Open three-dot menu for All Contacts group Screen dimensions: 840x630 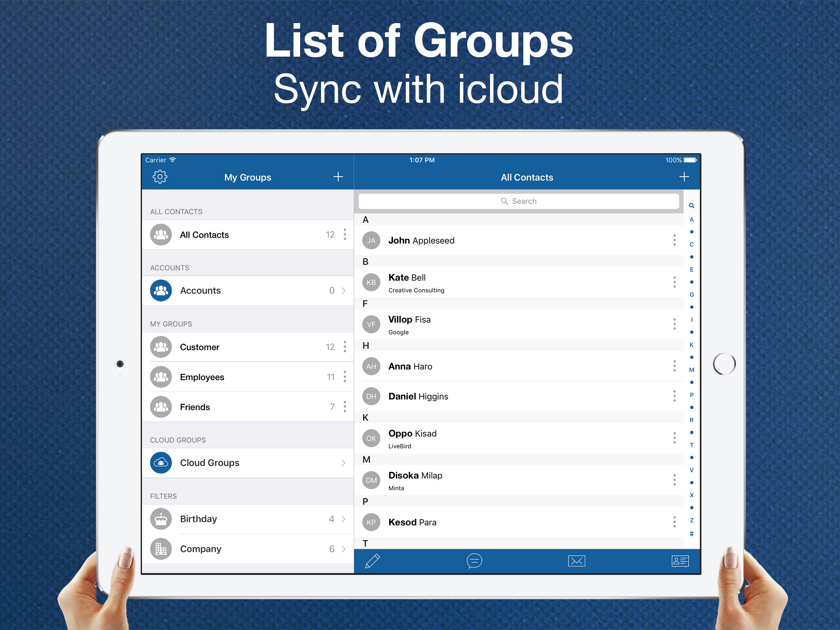(344, 234)
